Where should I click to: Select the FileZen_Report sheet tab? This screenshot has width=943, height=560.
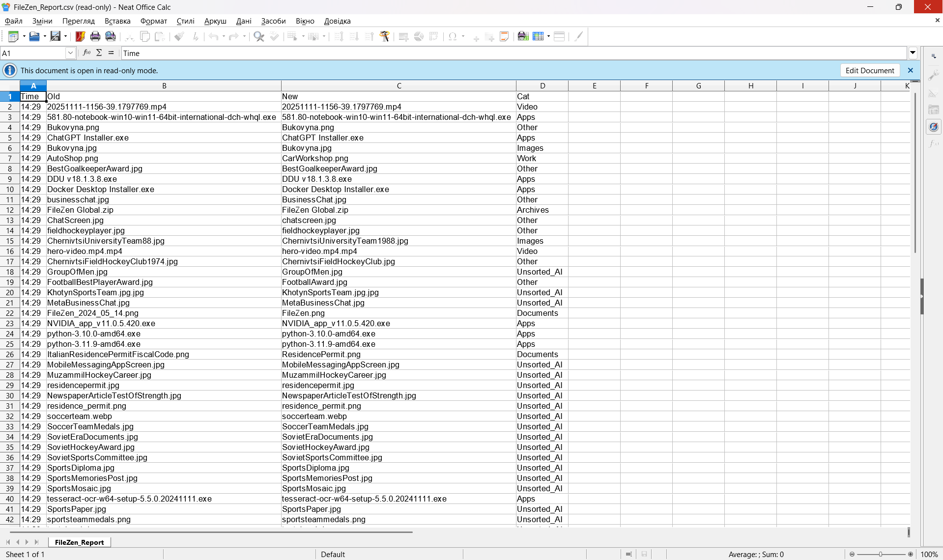tap(80, 542)
